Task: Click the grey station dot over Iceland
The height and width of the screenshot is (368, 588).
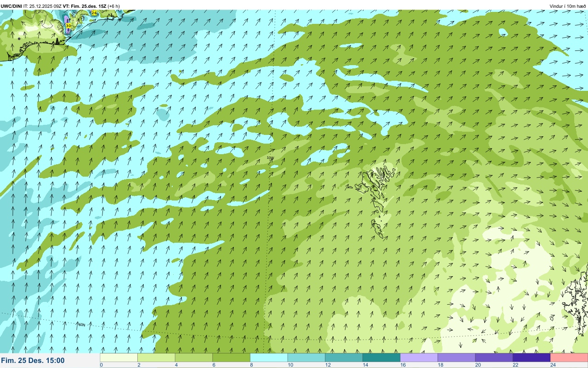Action: (19, 39)
